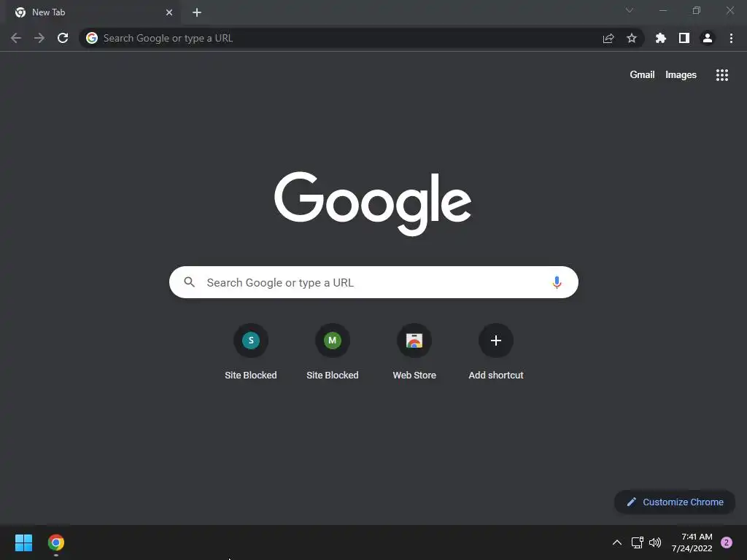Go forward with the forward arrow
This screenshot has height=560, width=747.
point(39,38)
